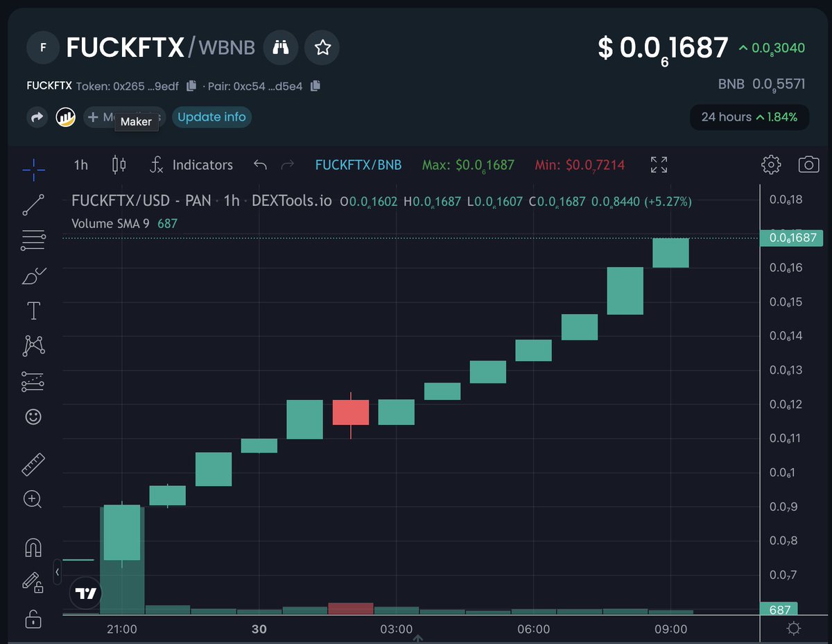Screen dimensions: 832x644
Task: Open the emoji sticker tool
Action: pyautogui.click(x=33, y=416)
